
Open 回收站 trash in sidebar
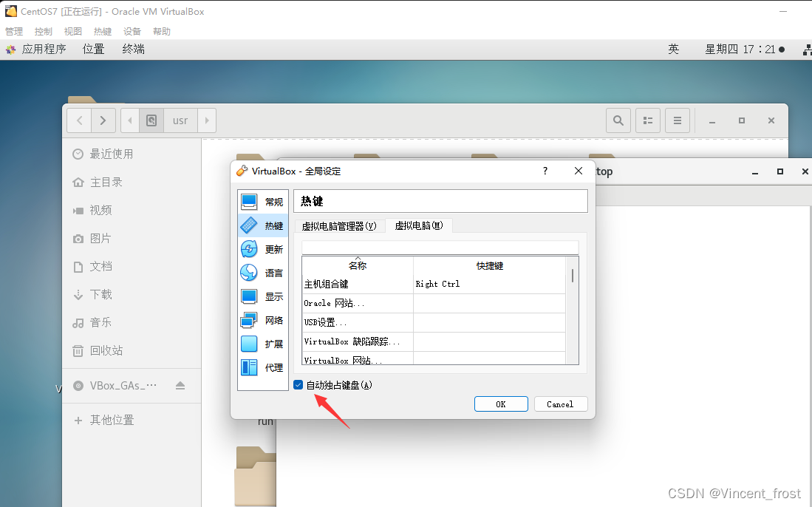132,350
